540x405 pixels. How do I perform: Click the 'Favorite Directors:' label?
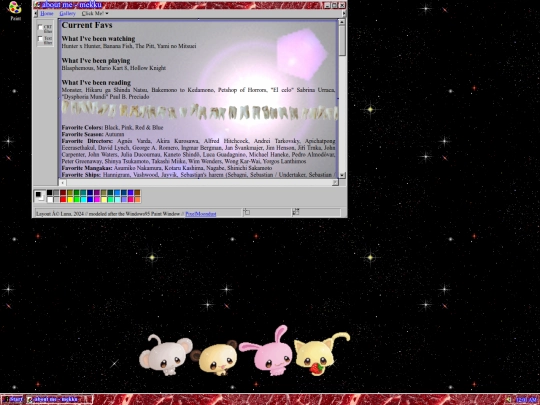click(87, 141)
